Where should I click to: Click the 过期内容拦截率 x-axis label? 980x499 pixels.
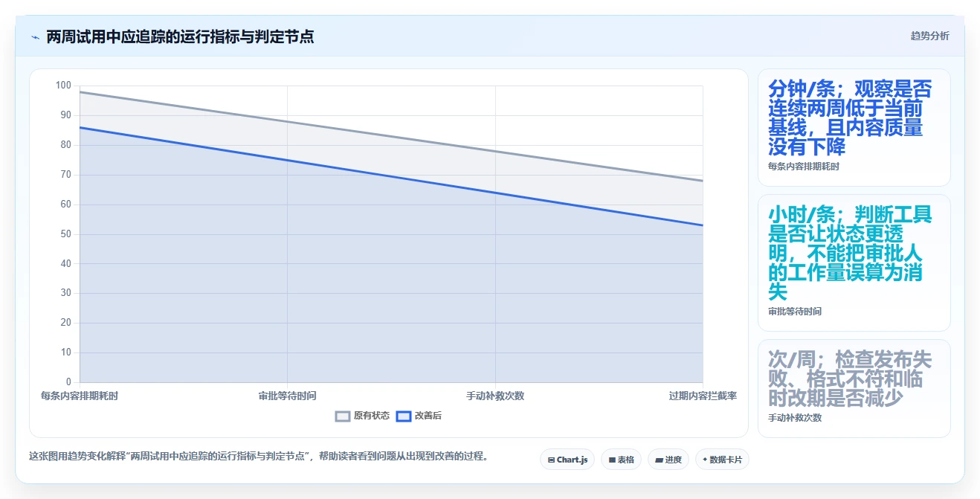pyautogui.click(x=703, y=396)
